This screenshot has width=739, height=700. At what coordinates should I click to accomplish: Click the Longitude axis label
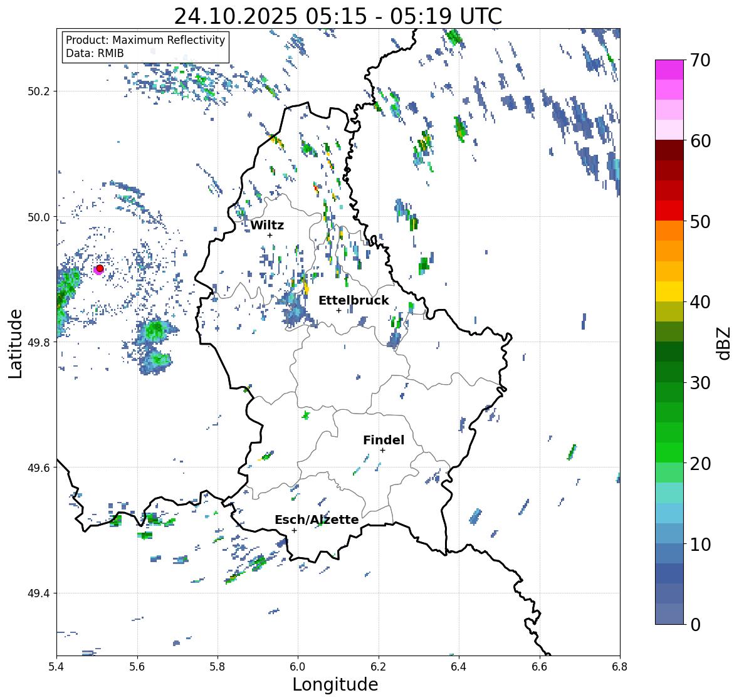(335, 684)
